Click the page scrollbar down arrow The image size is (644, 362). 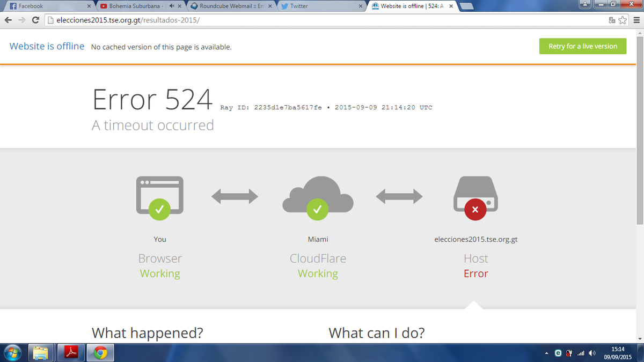[x=639, y=339]
